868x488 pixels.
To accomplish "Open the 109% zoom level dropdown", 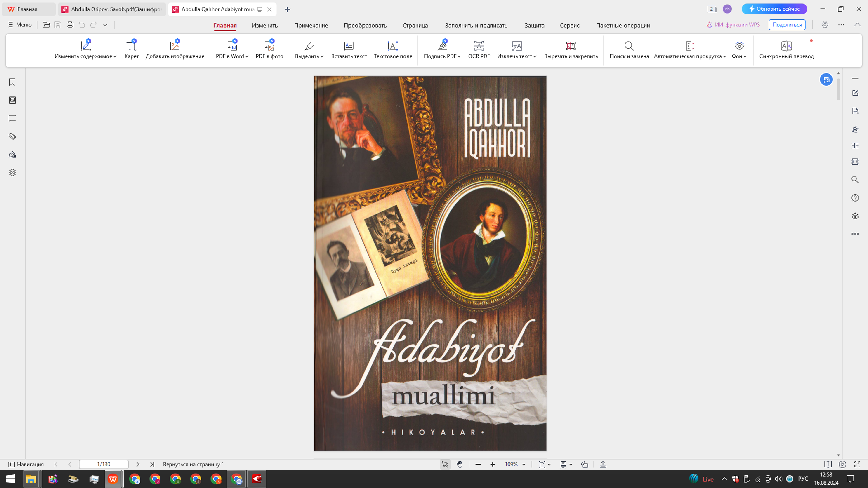I will coord(524,465).
